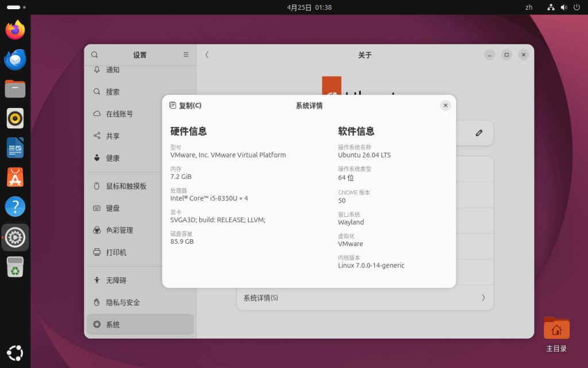Click the text VMware, Inc. VMware Virtual Platform
The image size is (588, 368).
(228, 155)
